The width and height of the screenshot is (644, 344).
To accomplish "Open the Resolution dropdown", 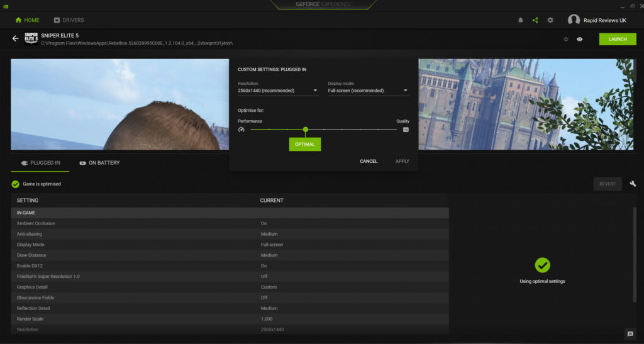I will (278, 91).
